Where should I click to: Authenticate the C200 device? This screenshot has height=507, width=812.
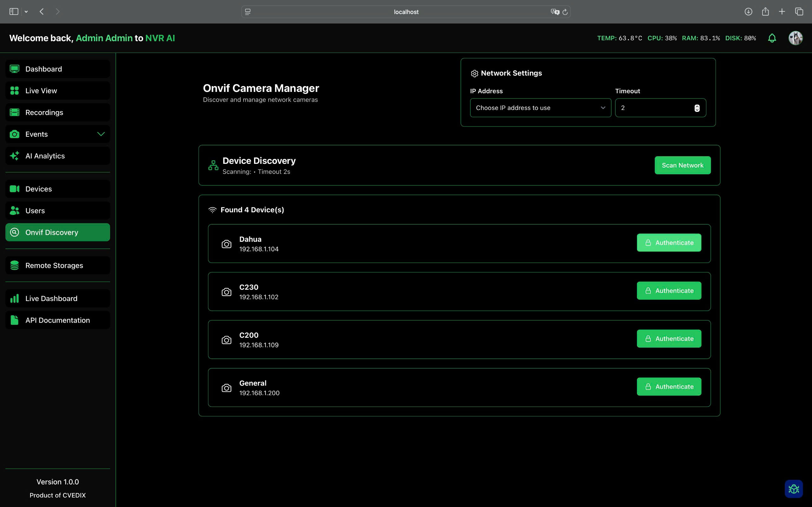(669, 338)
